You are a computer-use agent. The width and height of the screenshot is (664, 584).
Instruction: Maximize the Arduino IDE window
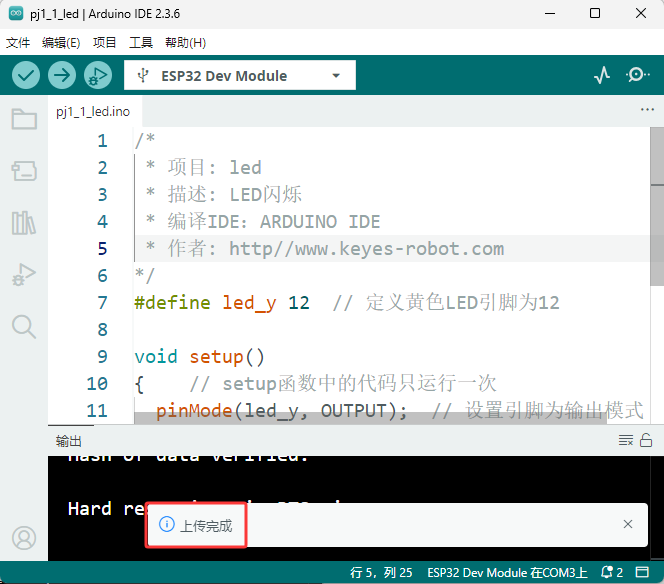click(595, 14)
